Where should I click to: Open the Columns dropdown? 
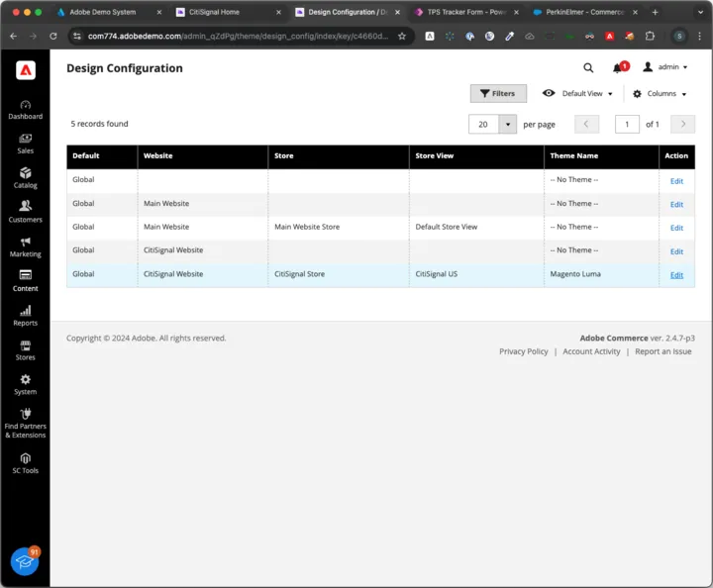coord(660,94)
